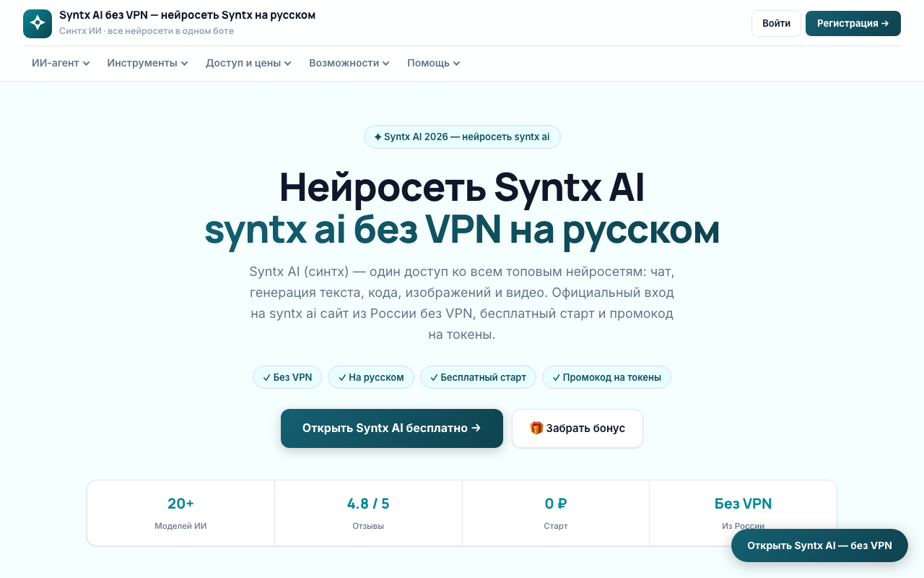Image resolution: width=924 pixels, height=578 pixels.
Task: Click Забрать бонус gift button
Action: [577, 428]
